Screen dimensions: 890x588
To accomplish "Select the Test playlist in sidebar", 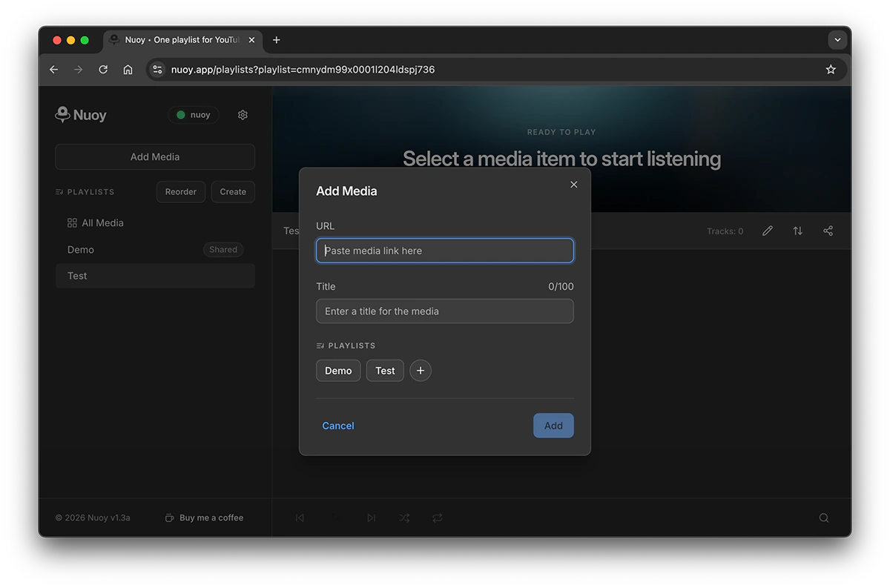I will coord(155,276).
